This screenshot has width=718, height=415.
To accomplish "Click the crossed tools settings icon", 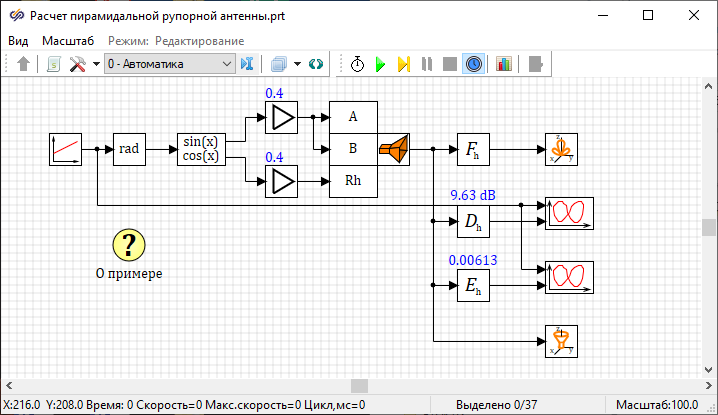I will [77, 64].
